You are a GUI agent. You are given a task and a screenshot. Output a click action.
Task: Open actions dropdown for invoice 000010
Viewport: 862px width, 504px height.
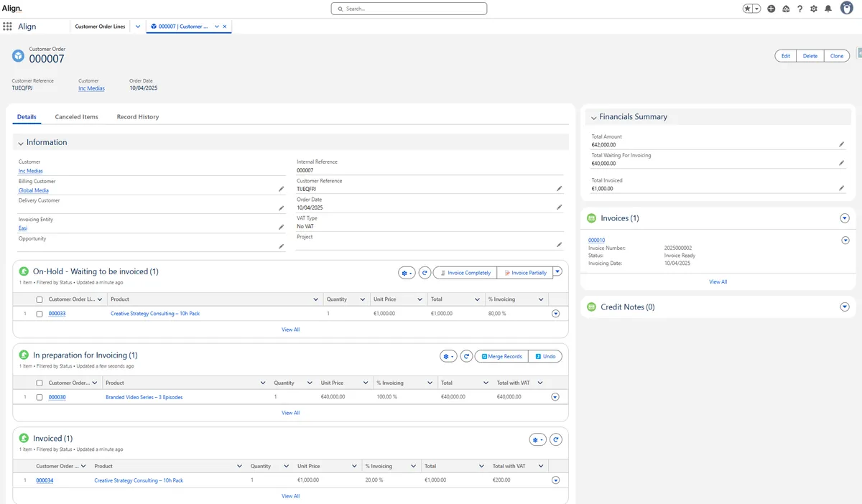(x=845, y=241)
